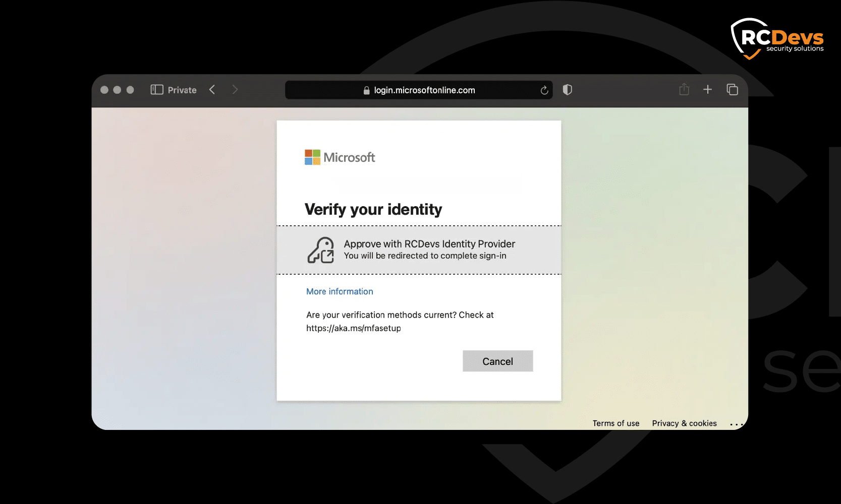
Task: Go back with the left chevron
Action: (212, 90)
